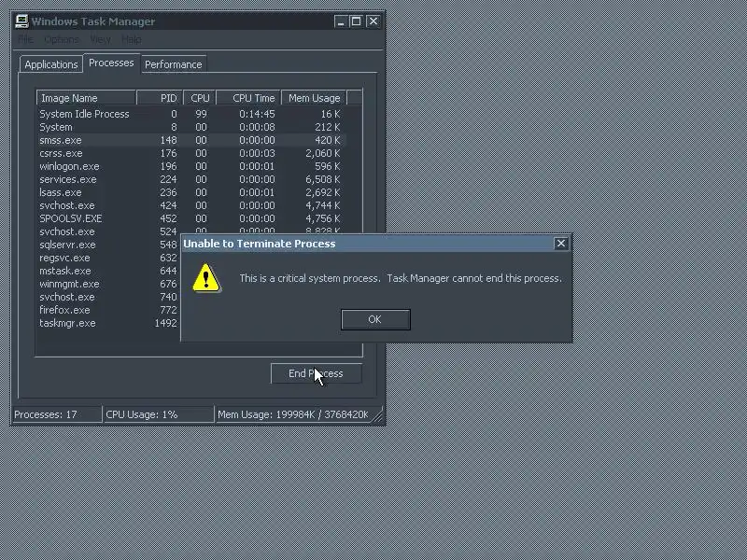The image size is (747, 560).
Task: Open the View menu
Action: click(100, 39)
